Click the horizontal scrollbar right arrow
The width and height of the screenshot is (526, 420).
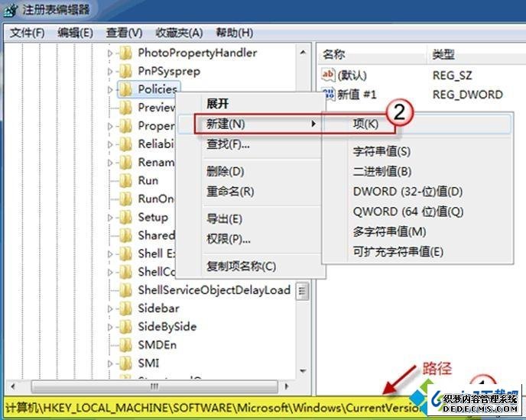[x=286, y=386]
